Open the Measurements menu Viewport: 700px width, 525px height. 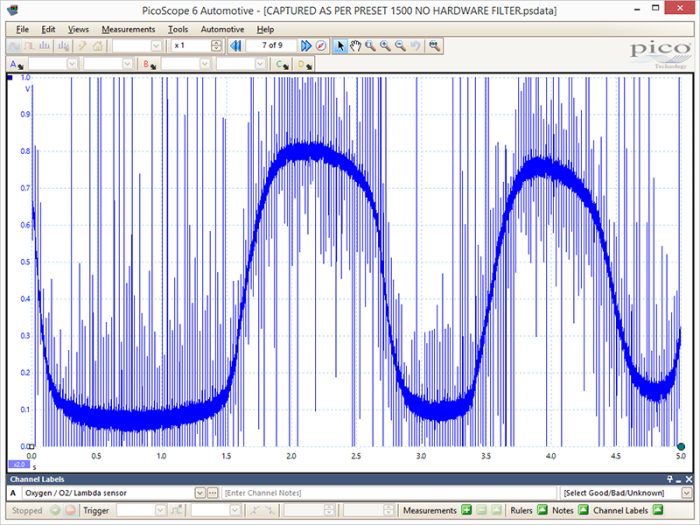click(128, 29)
